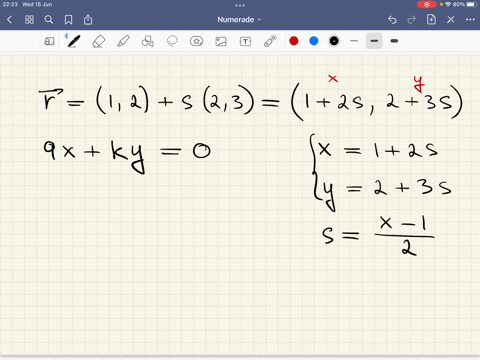
Task: Choose the blue pen color
Action: (x=314, y=41)
